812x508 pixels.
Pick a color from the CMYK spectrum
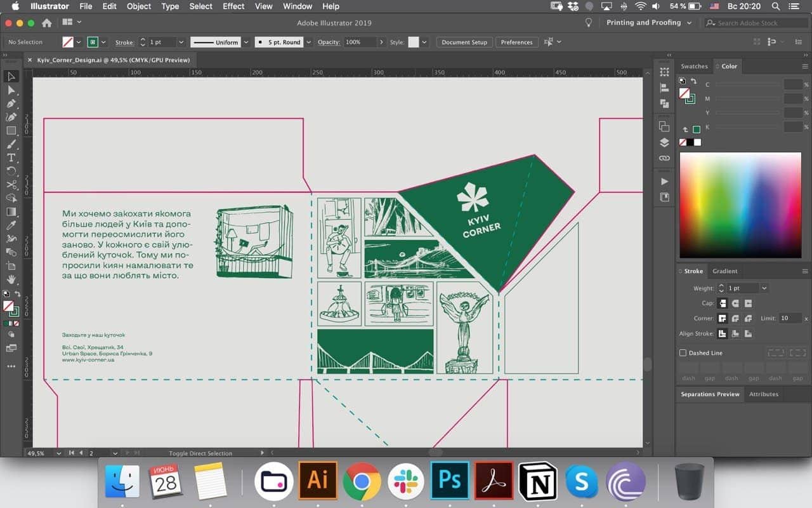pyautogui.click(x=740, y=205)
